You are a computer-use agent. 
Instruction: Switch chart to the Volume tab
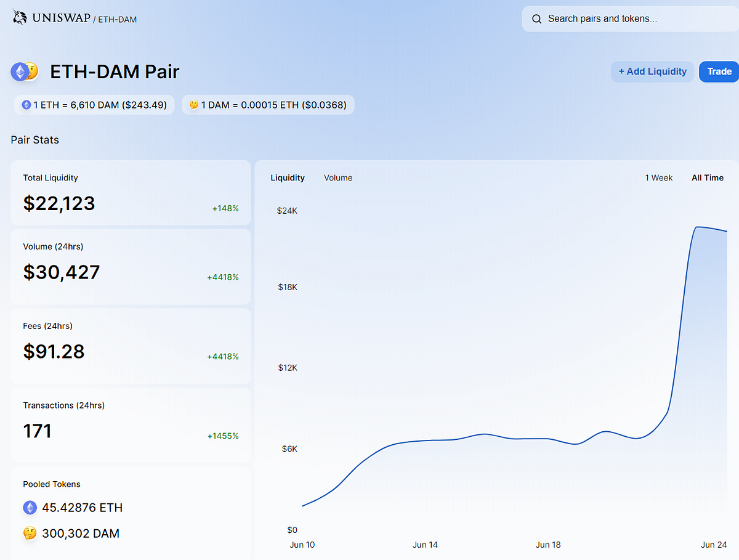338,177
